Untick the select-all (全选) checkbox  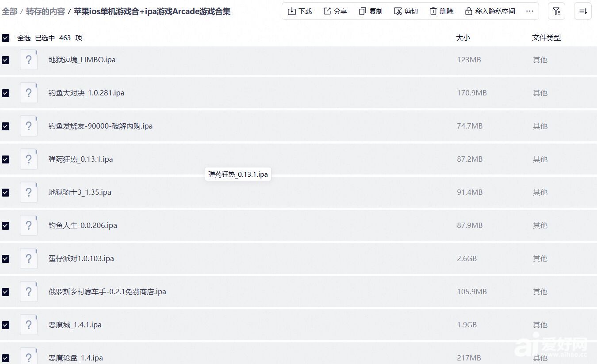(5, 38)
